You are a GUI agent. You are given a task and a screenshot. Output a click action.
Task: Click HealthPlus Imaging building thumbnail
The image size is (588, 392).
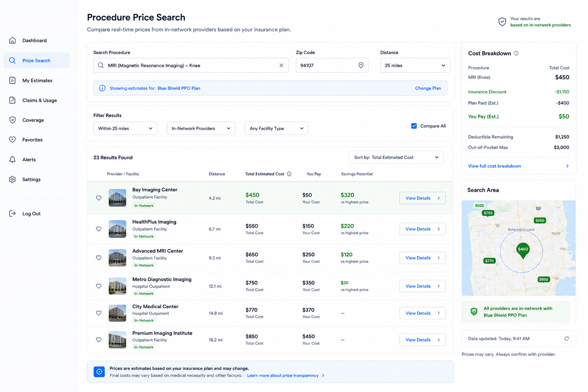click(117, 229)
